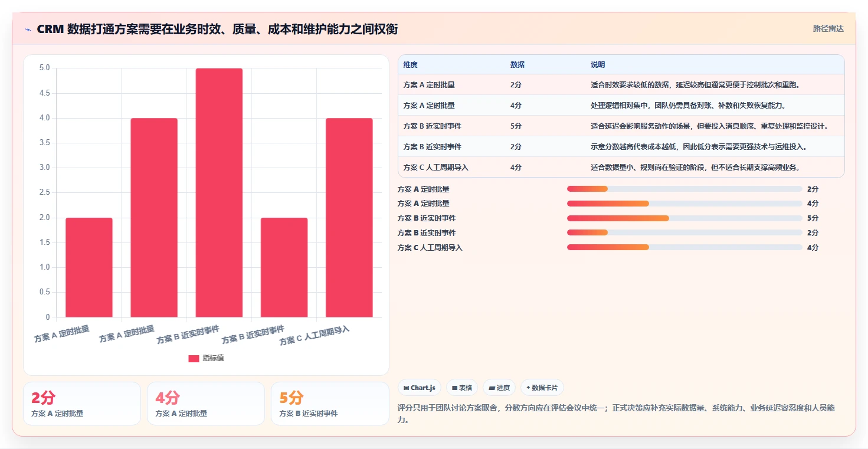Click the second 方案 A 定时批量 bar at value 4
The width and height of the screenshot is (868, 449).
[x=154, y=217]
